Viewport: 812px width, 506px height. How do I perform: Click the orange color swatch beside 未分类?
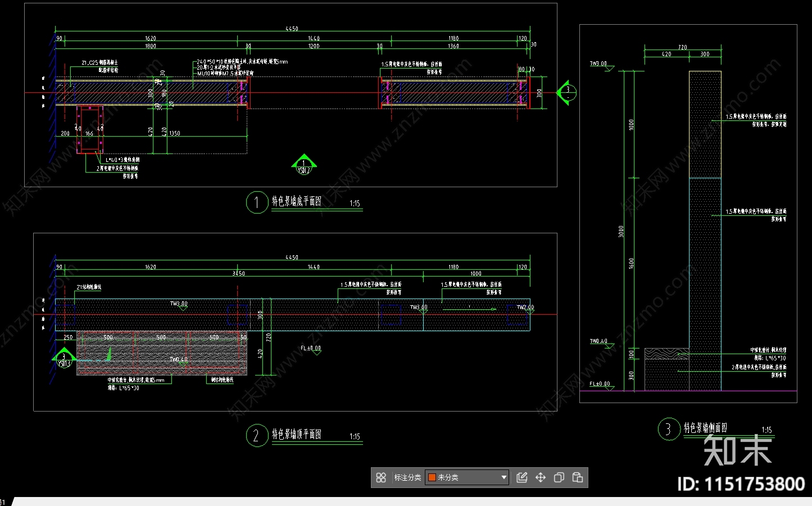432,477
